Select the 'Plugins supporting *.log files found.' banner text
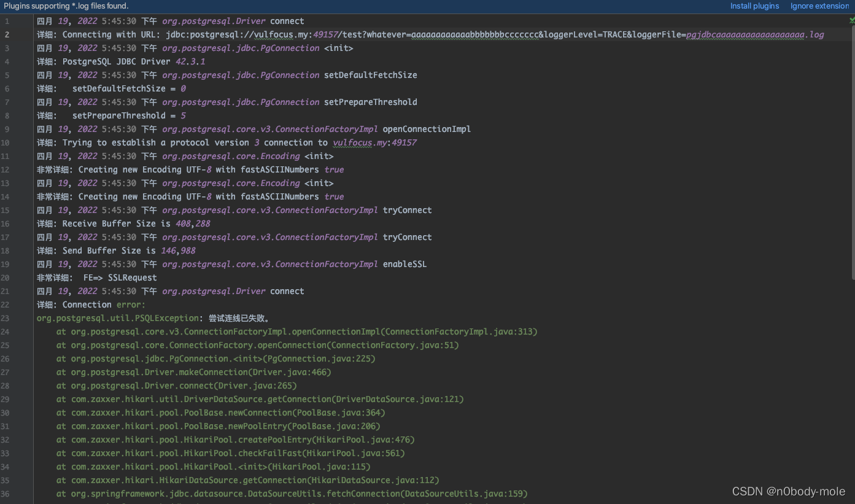This screenshot has width=855, height=504. (x=66, y=6)
